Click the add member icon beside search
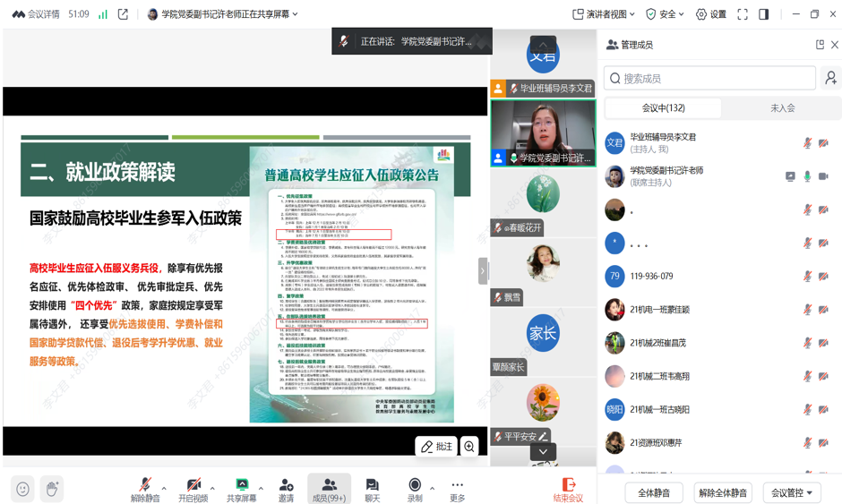Image resolution: width=842 pixels, height=504 pixels. point(830,79)
